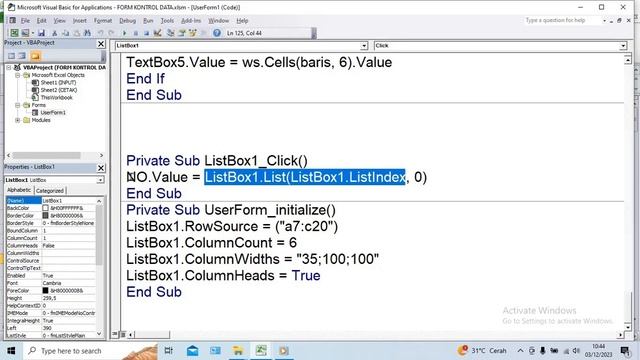Open the ListBox1 object dropdown above code
The image size is (640, 360).
[364, 46]
